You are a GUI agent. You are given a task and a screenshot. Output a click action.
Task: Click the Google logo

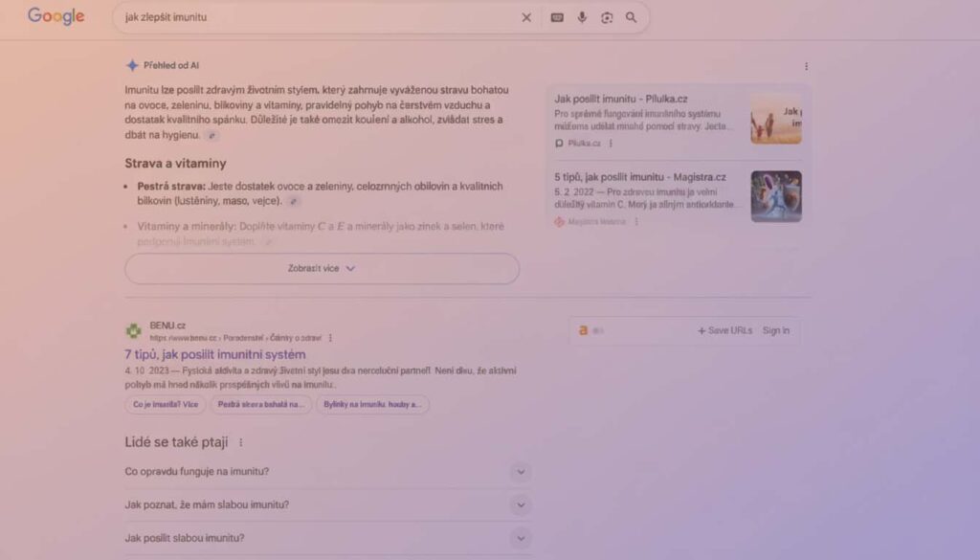(x=55, y=16)
